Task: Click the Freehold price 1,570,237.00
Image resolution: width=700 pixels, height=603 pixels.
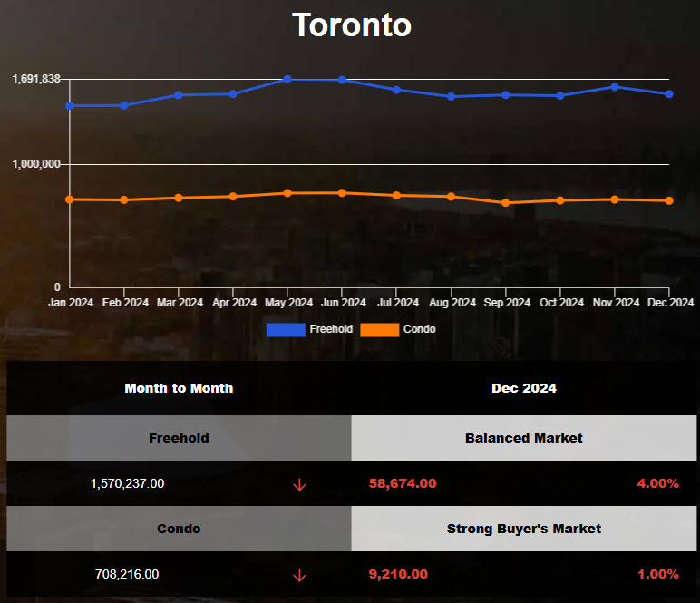Action: coord(127,484)
